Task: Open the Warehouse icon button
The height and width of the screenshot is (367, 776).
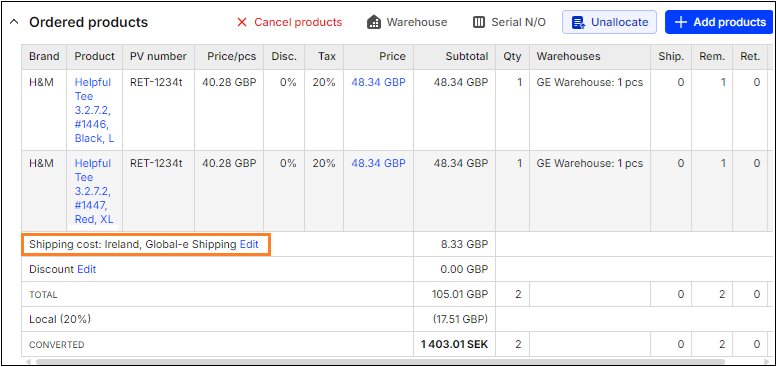Action: point(374,22)
